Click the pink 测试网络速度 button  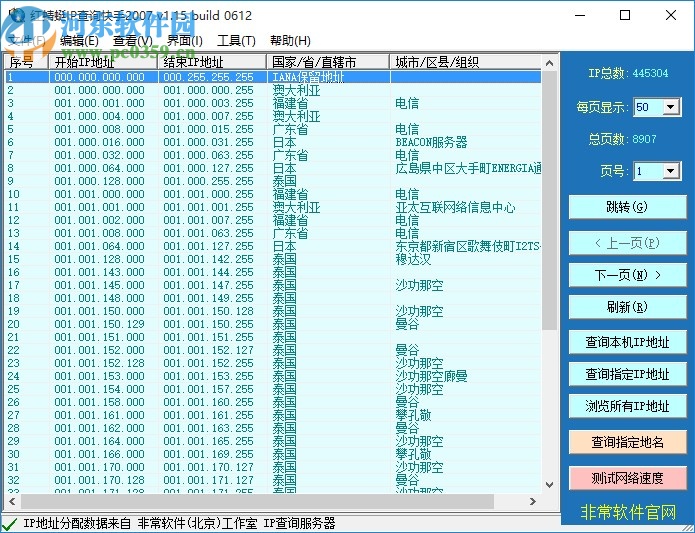(627, 478)
